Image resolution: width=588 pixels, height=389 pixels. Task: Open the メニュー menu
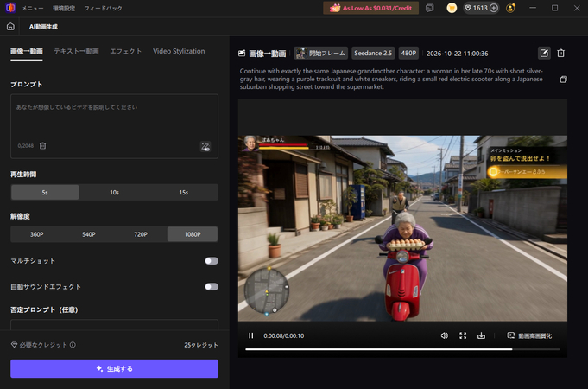[x=33, y=8]
